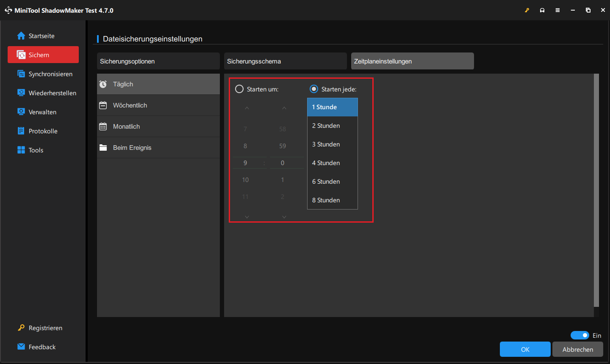Select the Täglich schedule mode
Image resolution: width=610 pixels, height=364 pixels.
(158, 84)
